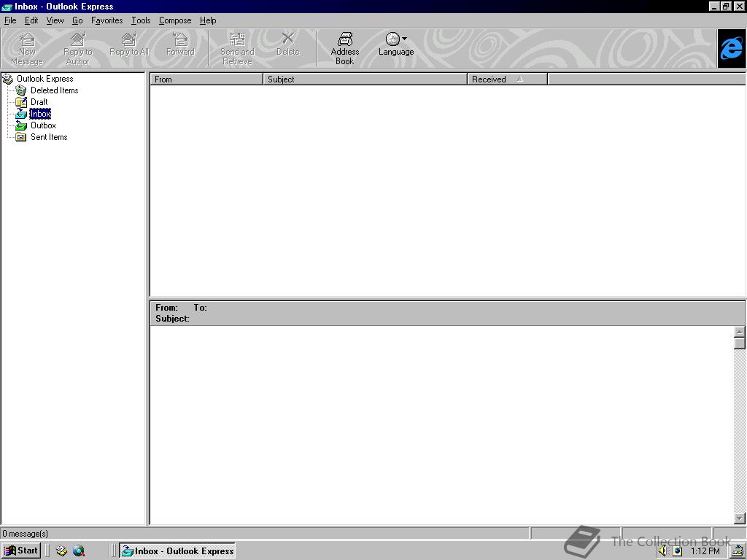This screenshot has height=560, width=747.
Task: Open the Compose menu
Action: pos(175,20)
